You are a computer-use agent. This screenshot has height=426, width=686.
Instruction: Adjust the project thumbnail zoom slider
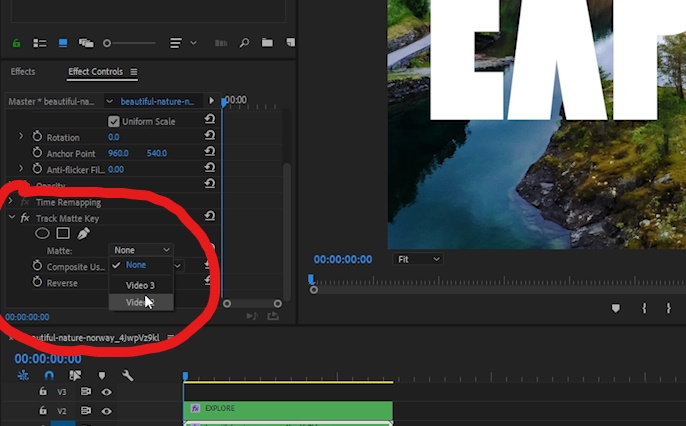[129, 43]
